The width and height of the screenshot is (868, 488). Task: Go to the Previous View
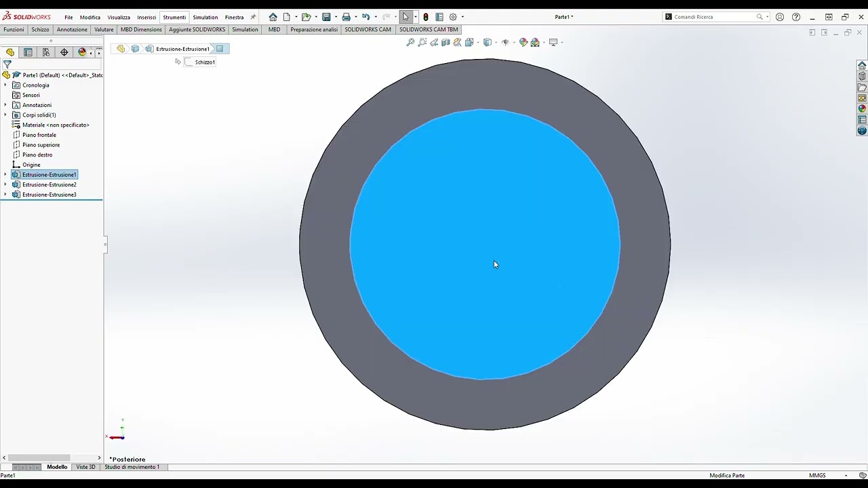click(434, 42)
